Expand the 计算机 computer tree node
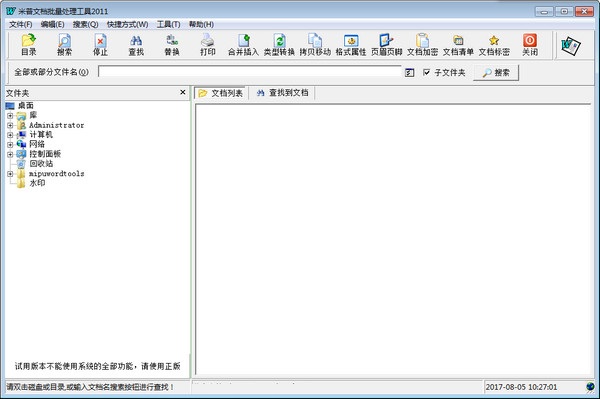Viewport: 600px width, 399px height. pos(10,135)
